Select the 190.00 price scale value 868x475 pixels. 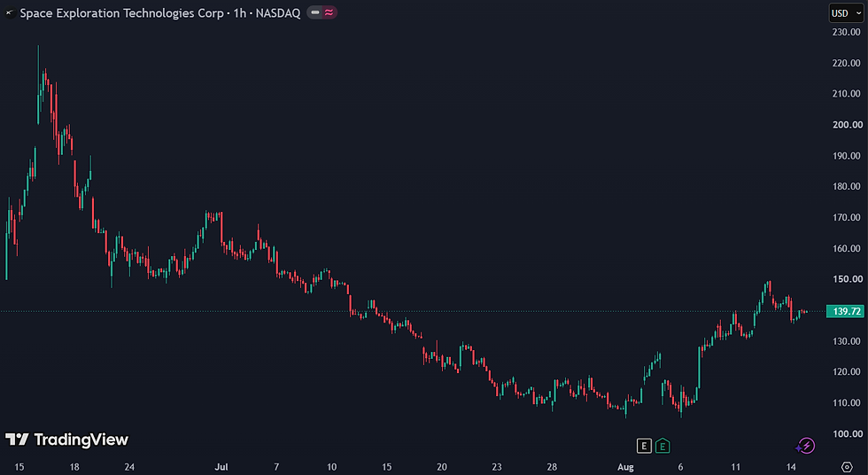[x=847, y=156]
